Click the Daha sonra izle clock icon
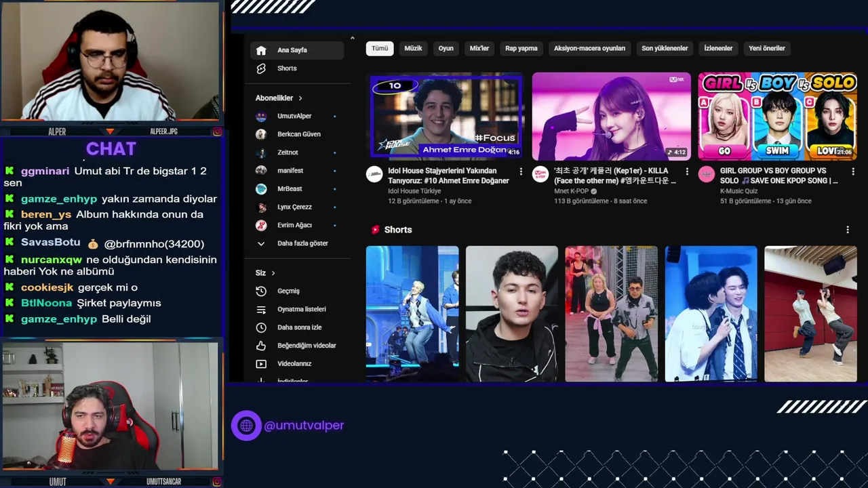The width and height of the screenshot is (868, 488). (261, 327)
